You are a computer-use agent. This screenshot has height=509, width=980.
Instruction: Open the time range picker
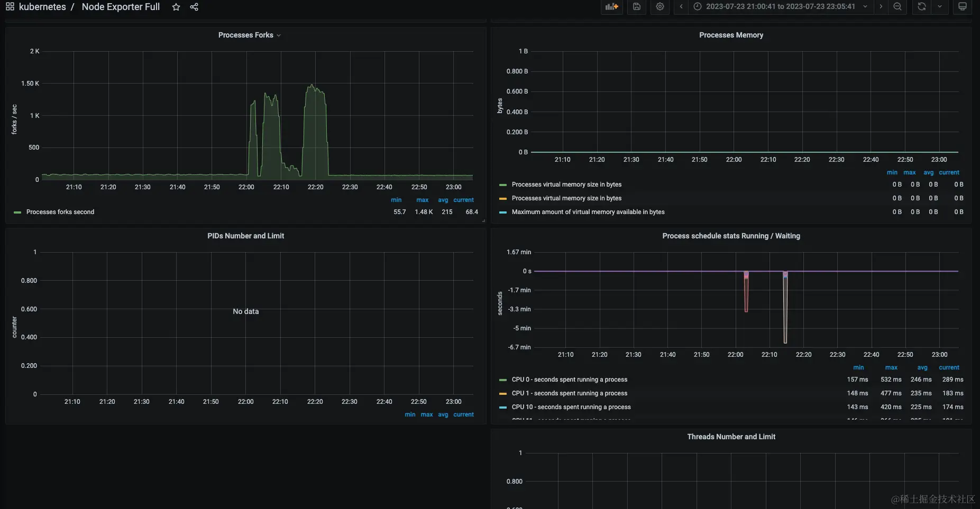pos(781,7)
